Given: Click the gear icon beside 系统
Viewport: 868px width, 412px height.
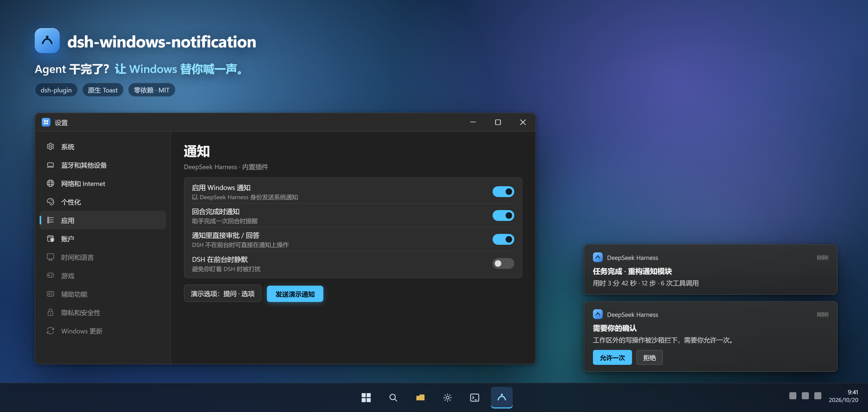Looking at the screenshot, I should tap(50, 146).
